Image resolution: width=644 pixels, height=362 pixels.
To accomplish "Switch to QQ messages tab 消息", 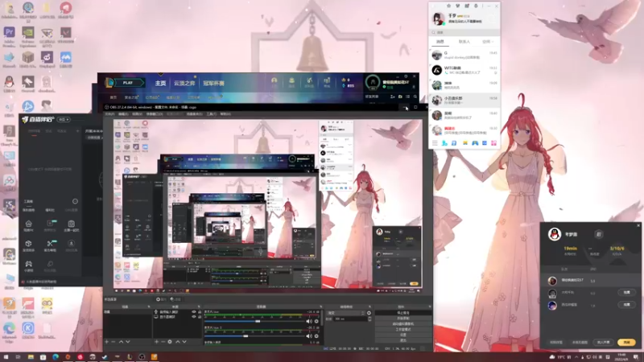I will coord(440,42).
